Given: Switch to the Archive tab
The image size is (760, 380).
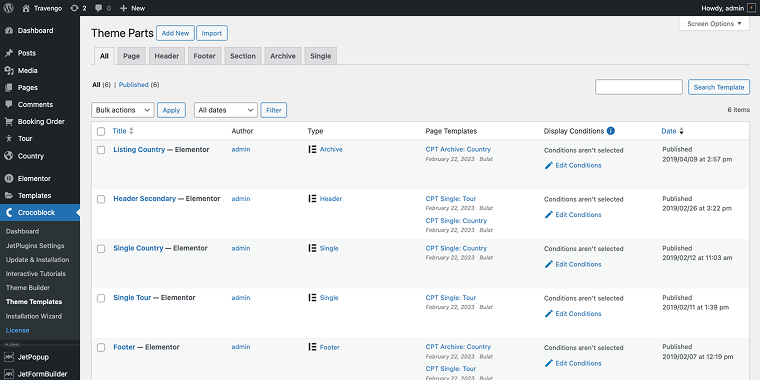Looking at the screenshot, I should tap(283, 56).
